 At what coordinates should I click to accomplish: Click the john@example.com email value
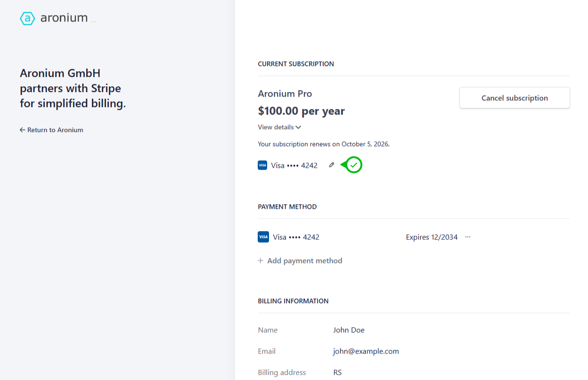pos(366,351)
